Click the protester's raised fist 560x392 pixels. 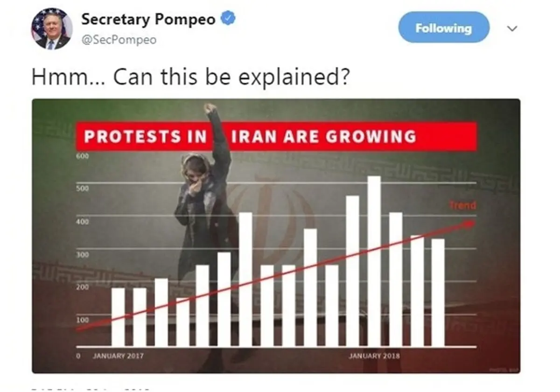click(210, 108)
